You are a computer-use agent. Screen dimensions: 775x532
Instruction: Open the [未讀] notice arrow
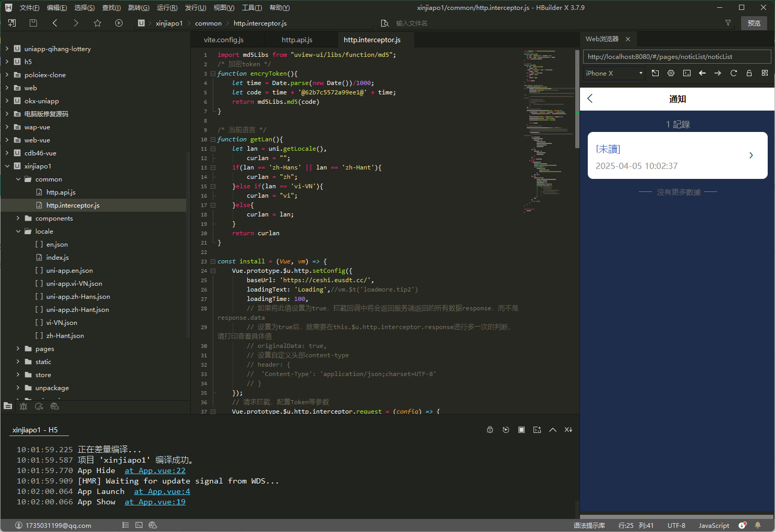click(x=751, y=155)
